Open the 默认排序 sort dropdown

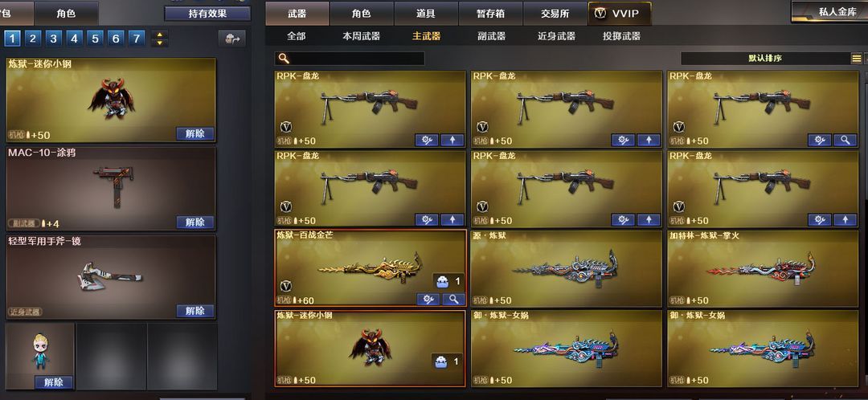click(x=765, y=59)
